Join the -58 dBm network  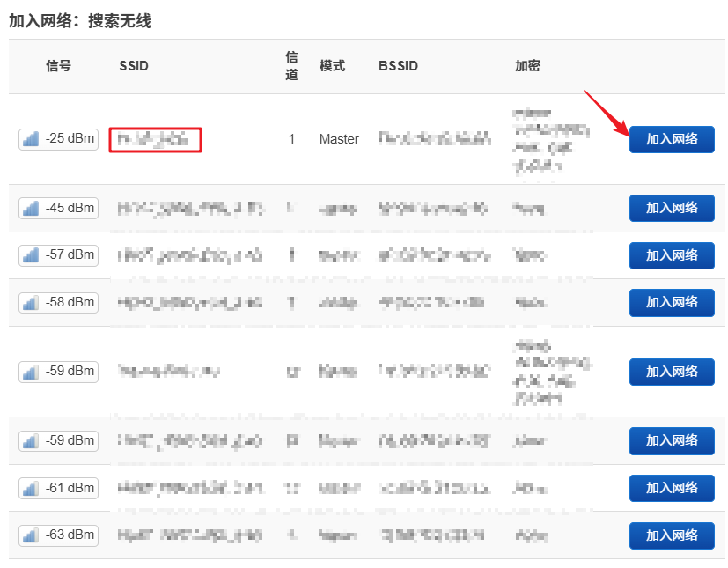pyautogui.click(x=672, y=302)
